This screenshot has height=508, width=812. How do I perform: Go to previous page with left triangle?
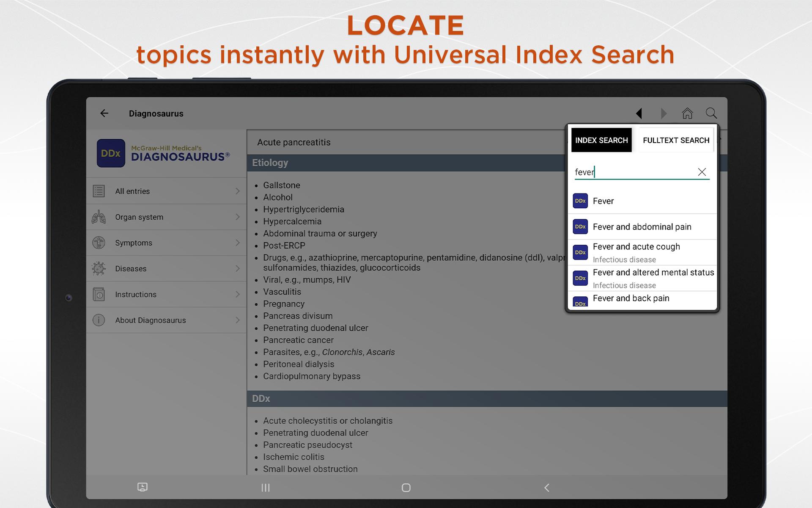click(x=639, y=113)
